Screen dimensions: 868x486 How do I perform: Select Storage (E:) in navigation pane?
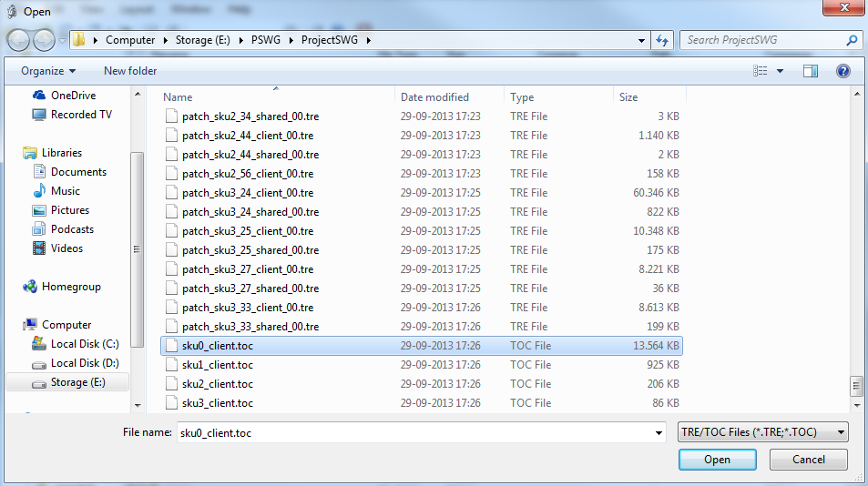pos(67,382)
